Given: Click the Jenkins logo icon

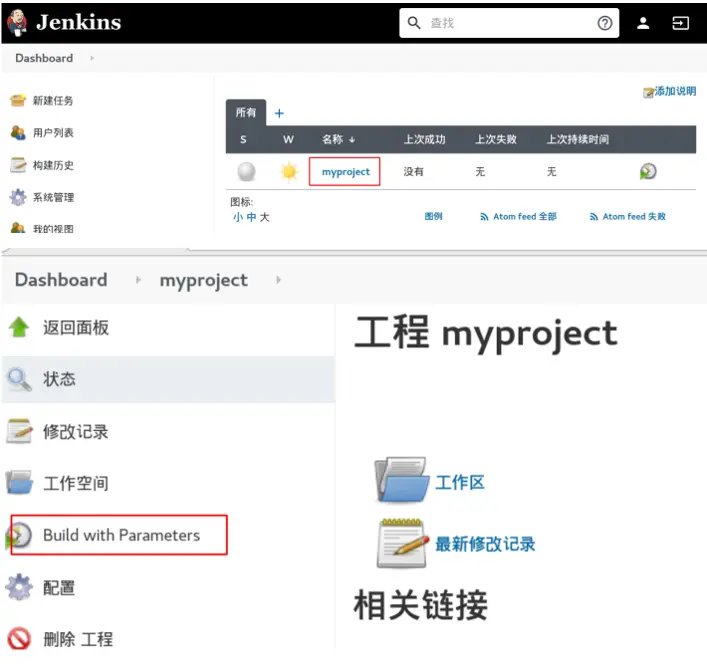Looking at the screenshot, I should (17, 22).
